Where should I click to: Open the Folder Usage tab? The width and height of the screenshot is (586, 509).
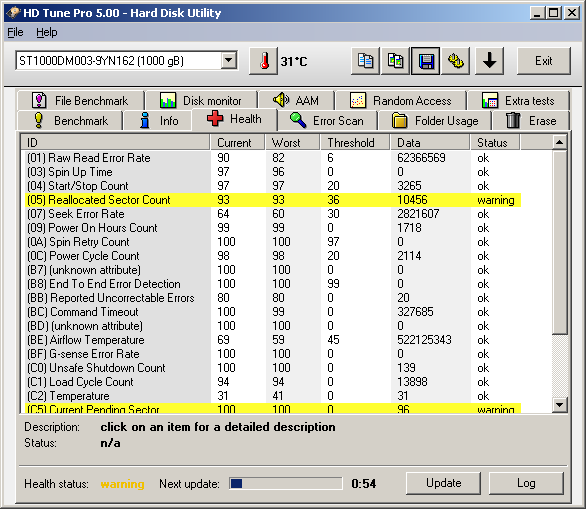(435, 121)
